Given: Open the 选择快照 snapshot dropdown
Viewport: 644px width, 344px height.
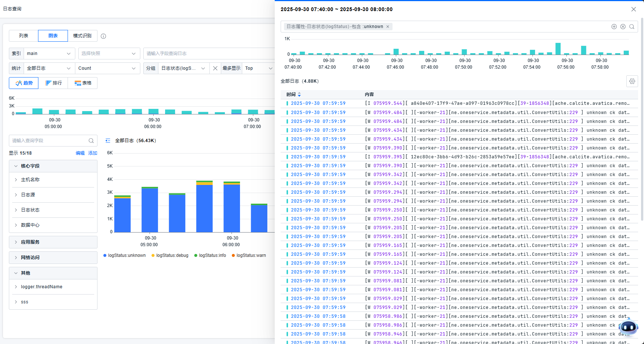Looking at the screenshot, I should pyautogui.click(x=109, y=54).
